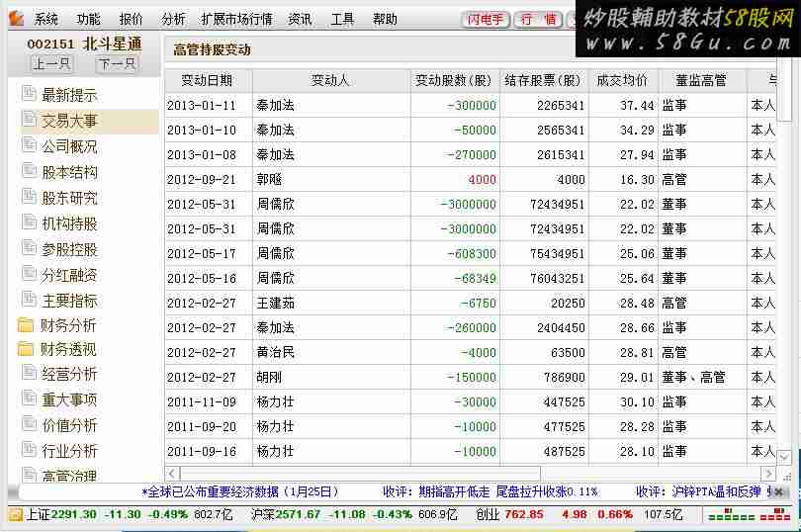The height and width of the screenshot is (532, 801).
Task: Click the document icon beside 公司概况
Action: (x=29, y=145)
